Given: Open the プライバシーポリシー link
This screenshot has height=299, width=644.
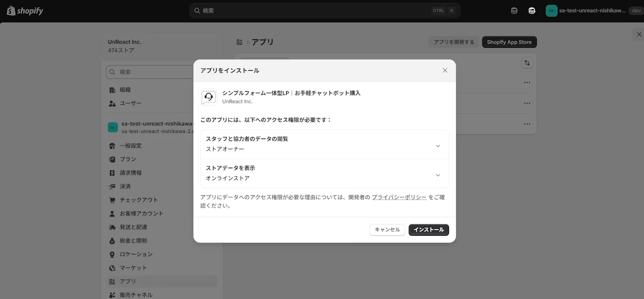Looking at the screenshot, I should (x=399, y=197).
